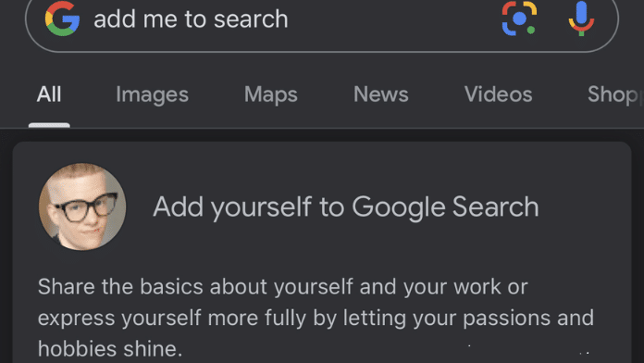The image size is (644, 363).
Task: Open the partially visible Shopping tab
Action: point(614,94)
